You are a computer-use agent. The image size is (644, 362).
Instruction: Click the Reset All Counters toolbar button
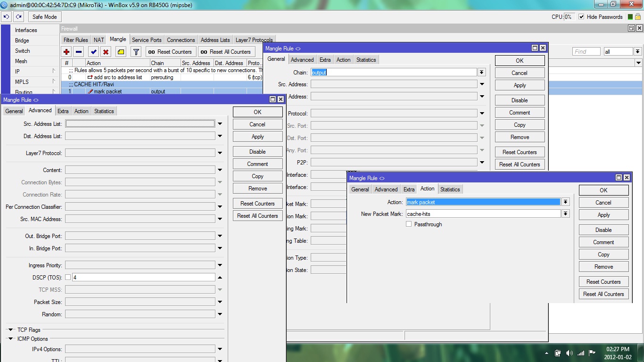tap(225, 52)
